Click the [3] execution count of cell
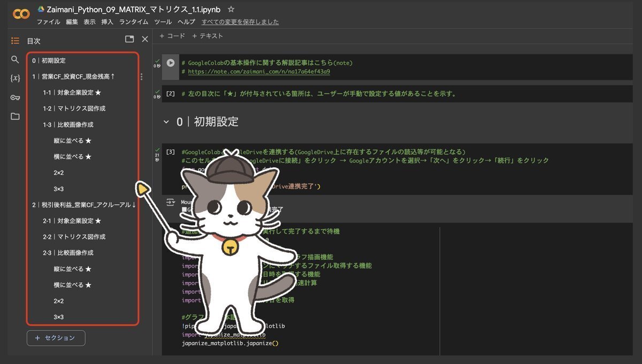The image size is (642, 364). pos(171,152)
